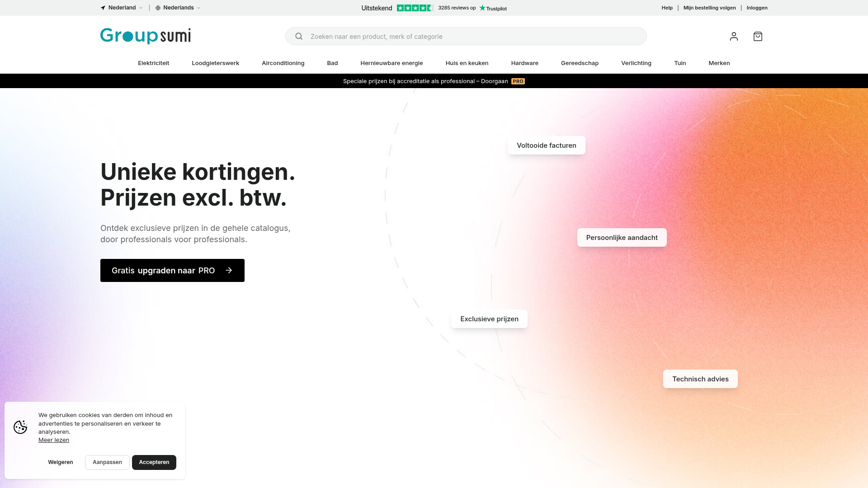Open the user account icon
Image resolution: width=868 pixels, height=488 pixels.
coord(734,36)
